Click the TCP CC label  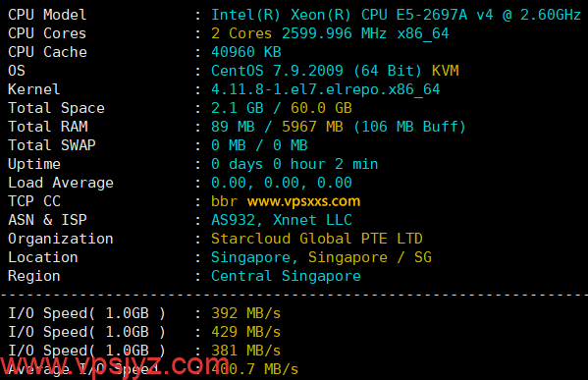tap(34, 201)
